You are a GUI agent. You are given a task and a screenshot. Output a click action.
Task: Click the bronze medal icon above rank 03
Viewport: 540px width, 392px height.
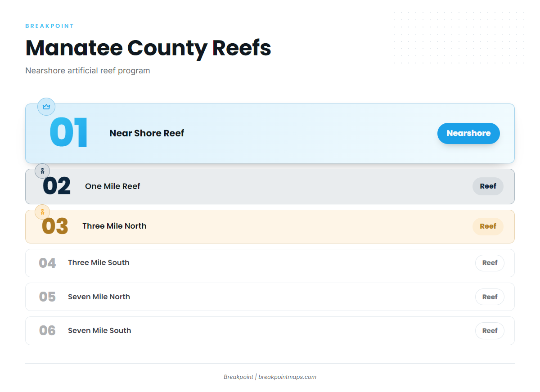[x=42, y=212]
